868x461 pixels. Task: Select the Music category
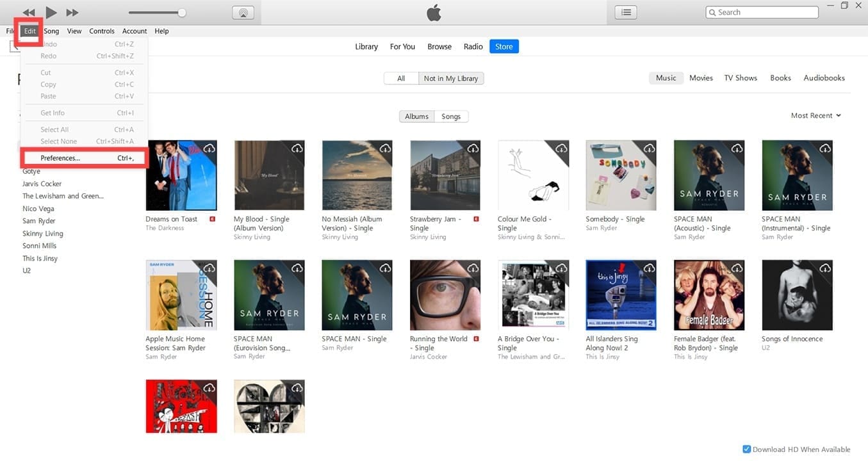666,77
